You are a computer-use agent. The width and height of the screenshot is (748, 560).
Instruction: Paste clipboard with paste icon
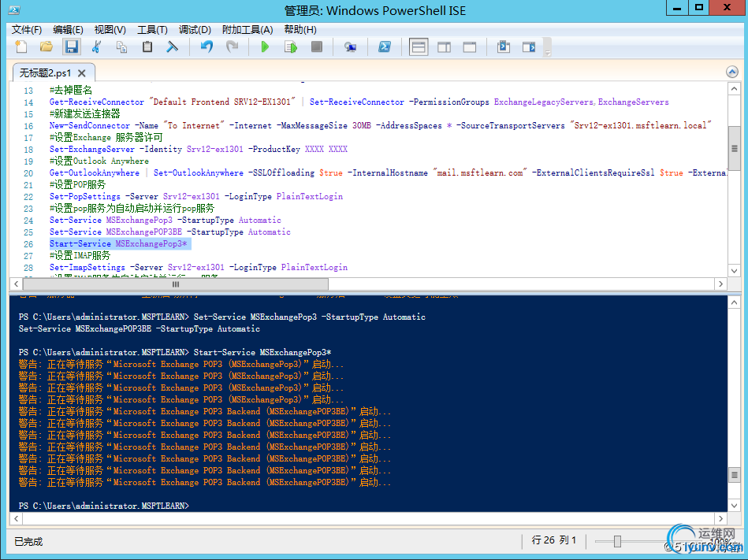coord(147,46)
